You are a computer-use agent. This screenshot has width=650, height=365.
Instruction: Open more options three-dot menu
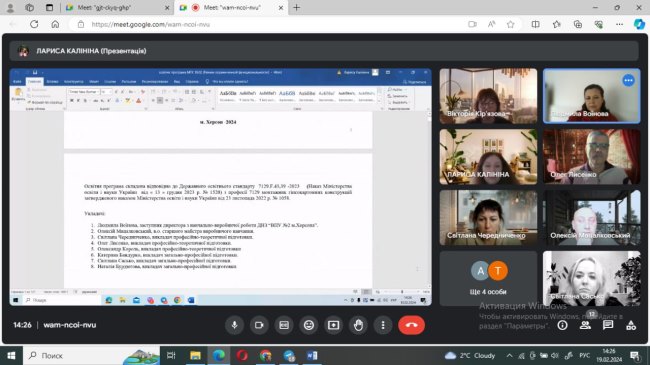pyautogui.click(x=383, y=325)
